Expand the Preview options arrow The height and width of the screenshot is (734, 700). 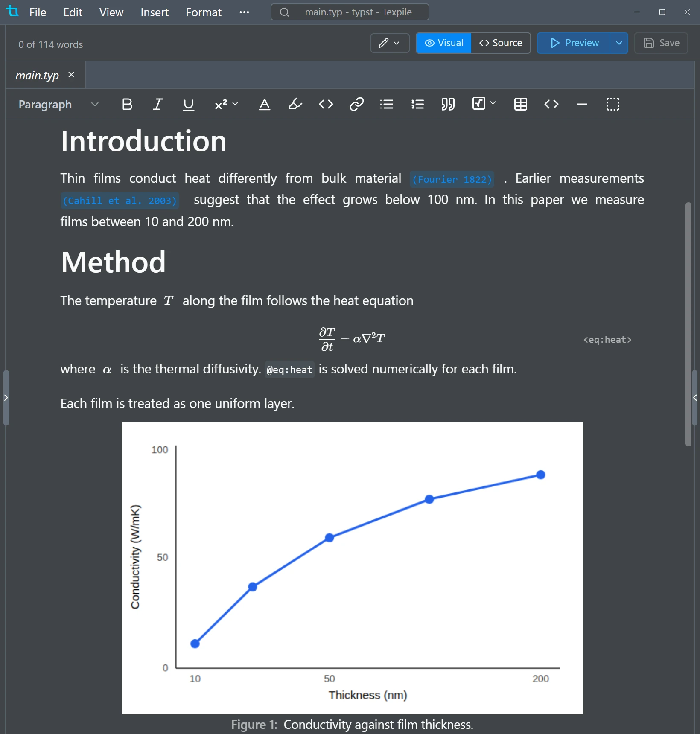click(x=619, y=43)
